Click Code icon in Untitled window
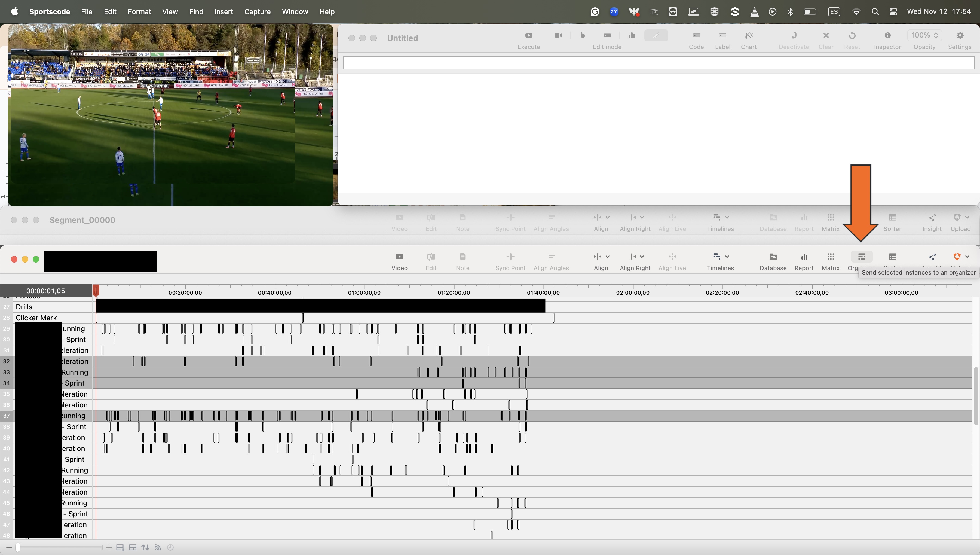The image size is (980, 555). tap(696, 35)
